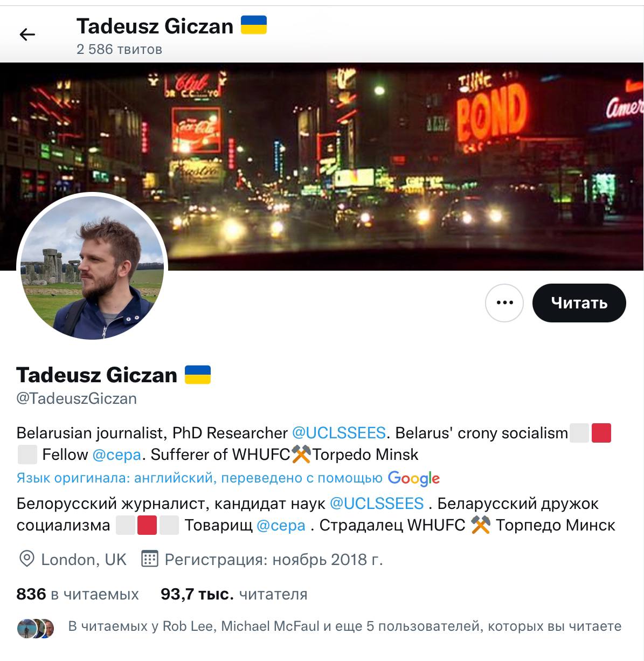Open the @UCLSSEES mention in the English bio
This screenshot has height=661, width=644.
tap(339, 432)
